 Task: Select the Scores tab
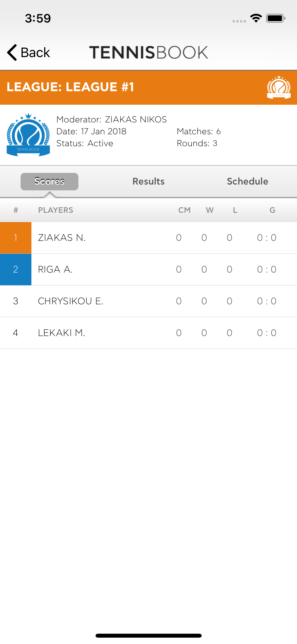pyautogui.click(x=49, y=181)
